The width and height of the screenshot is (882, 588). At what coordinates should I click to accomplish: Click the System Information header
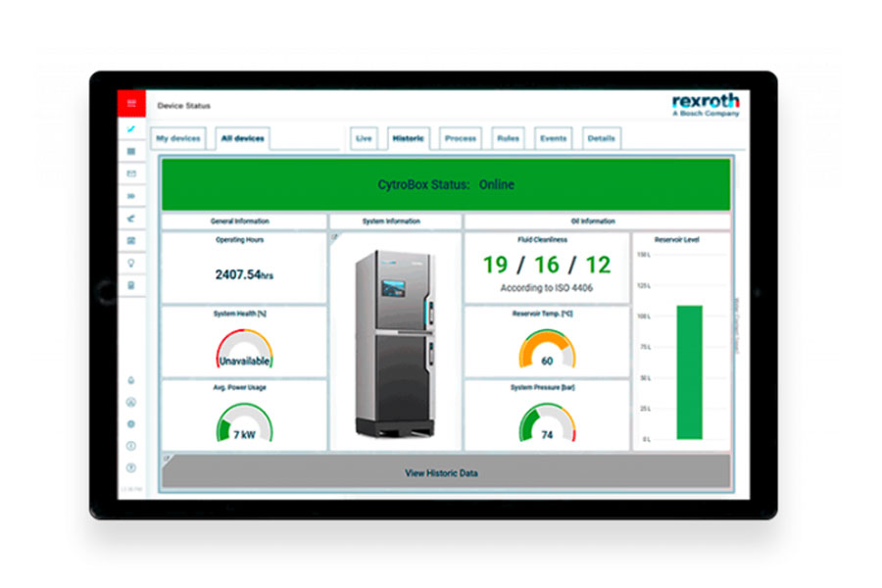[x=391, y=221]
